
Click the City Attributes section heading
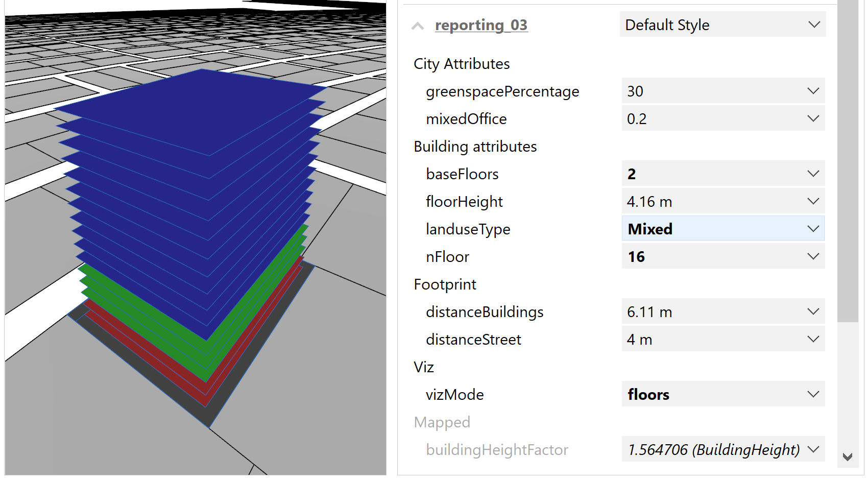[461, 64]
